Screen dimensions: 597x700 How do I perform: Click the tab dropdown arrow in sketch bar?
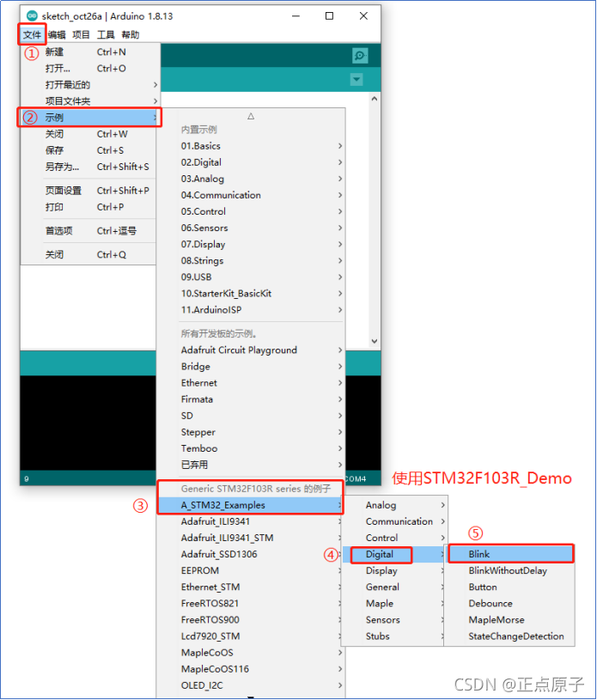pyautogui.click(x=356, y=80)
